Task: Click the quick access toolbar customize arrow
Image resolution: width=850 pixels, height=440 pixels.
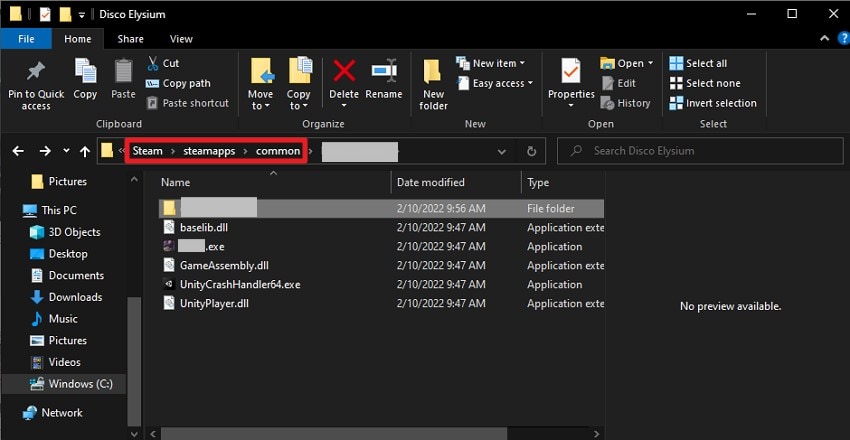Action: pos(82,15)
